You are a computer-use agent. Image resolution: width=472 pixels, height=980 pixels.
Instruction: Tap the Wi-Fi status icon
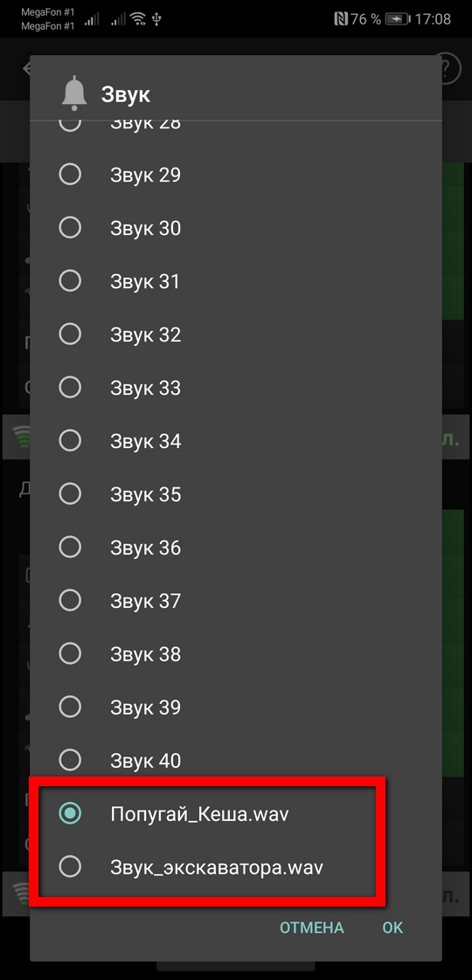pos(137,19)
